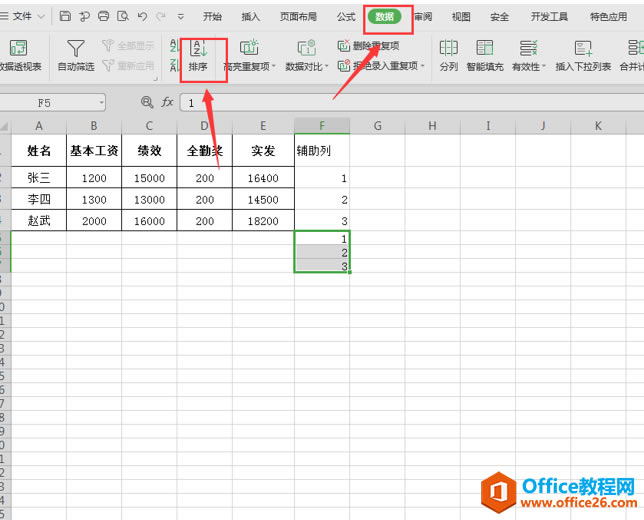
Task: Click the fx insert function icon
Action: [x=167, y=102]
